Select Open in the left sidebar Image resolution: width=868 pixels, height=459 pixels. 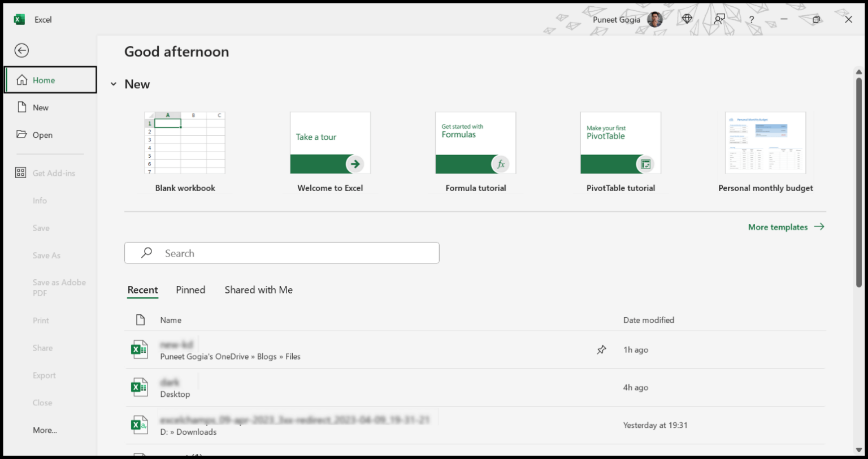(x=42, y=135)
